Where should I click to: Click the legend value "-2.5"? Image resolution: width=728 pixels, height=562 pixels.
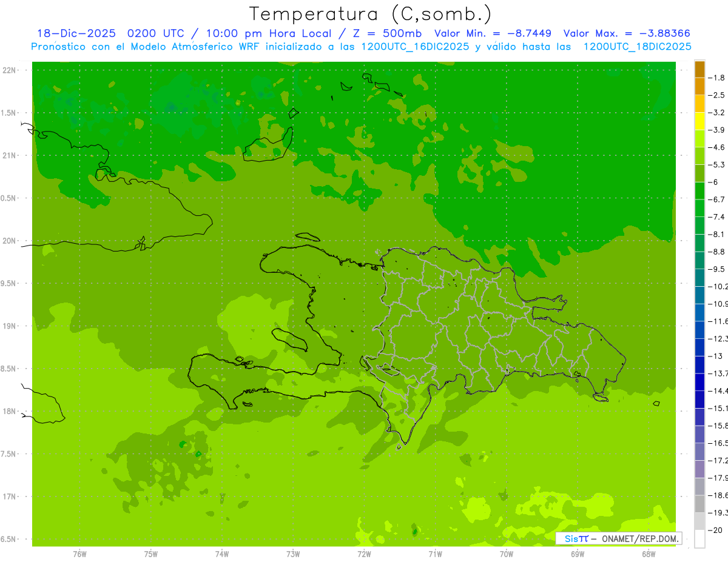pos(717,95)
